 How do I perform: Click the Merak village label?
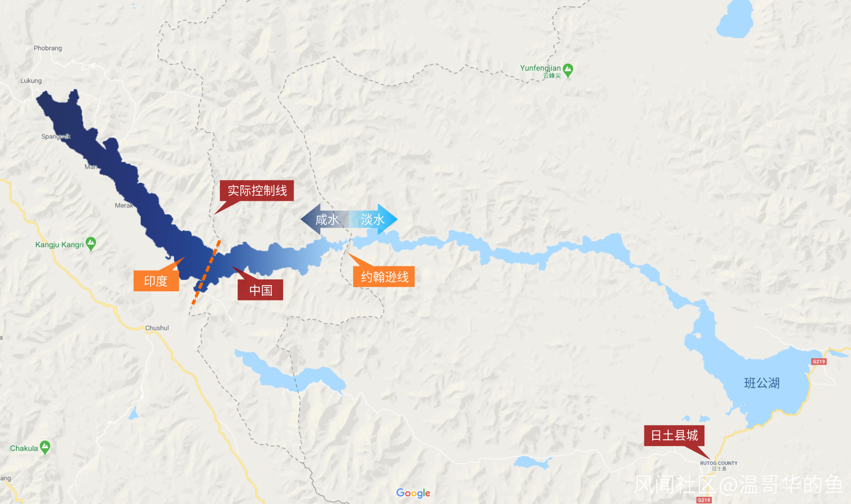[124, 205]
